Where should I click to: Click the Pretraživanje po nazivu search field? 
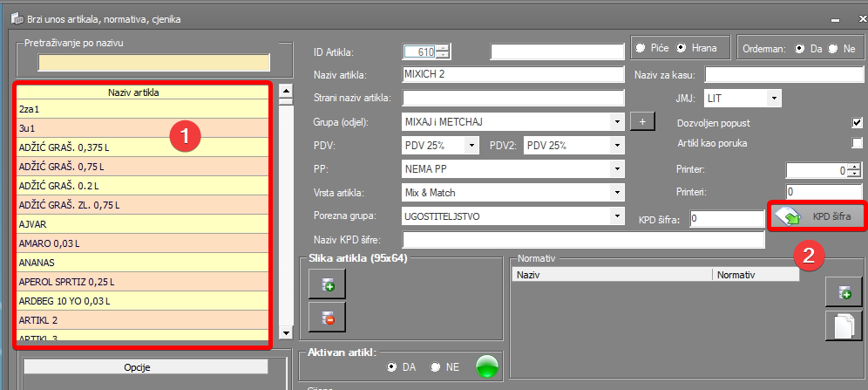[153, 62]
